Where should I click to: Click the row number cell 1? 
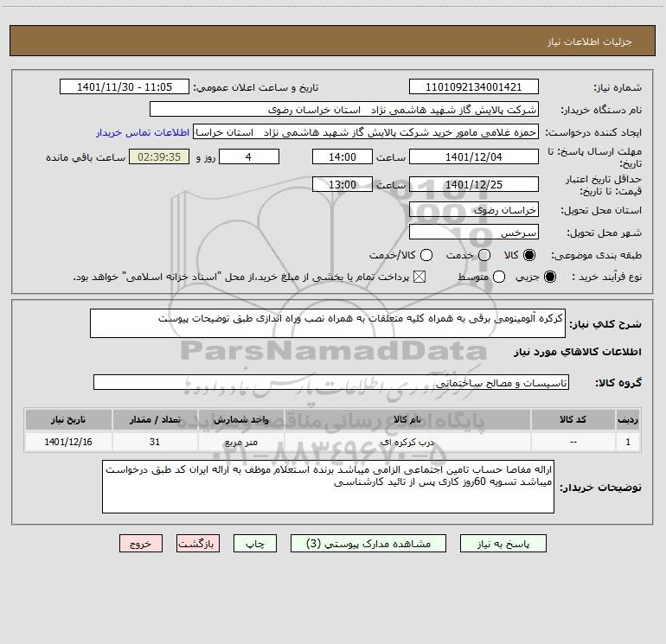(x=628, y=442)
